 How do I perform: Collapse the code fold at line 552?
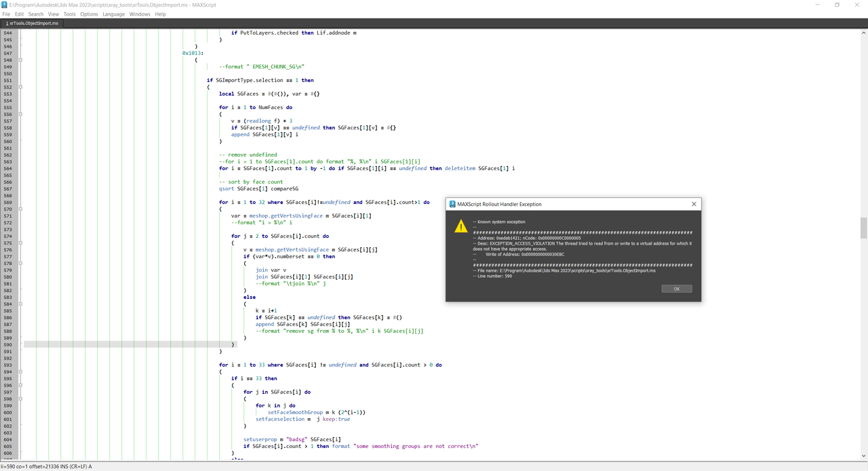(20, 87)
